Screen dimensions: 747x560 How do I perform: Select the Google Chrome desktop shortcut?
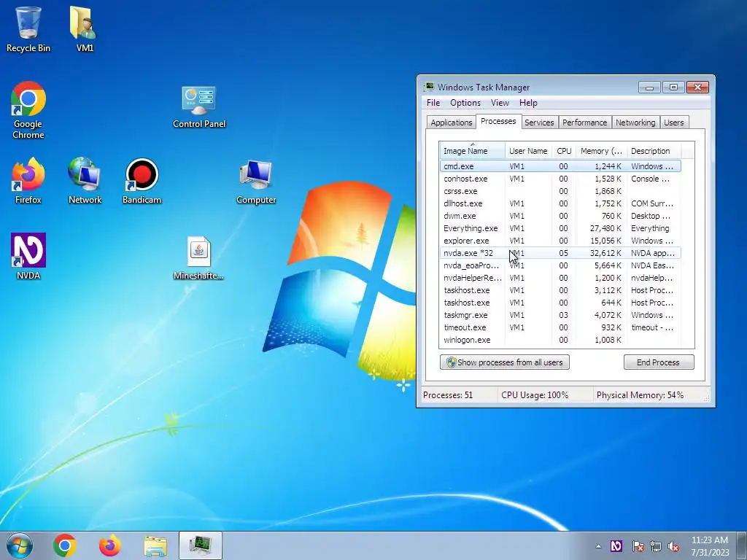click(28, 110)
